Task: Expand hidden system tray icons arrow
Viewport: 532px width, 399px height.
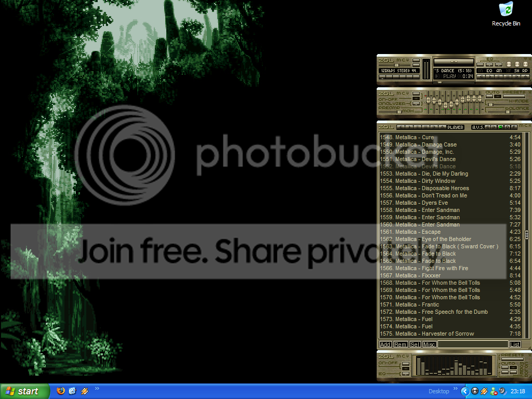Action: pyautogui.click(x=465, y=392)
